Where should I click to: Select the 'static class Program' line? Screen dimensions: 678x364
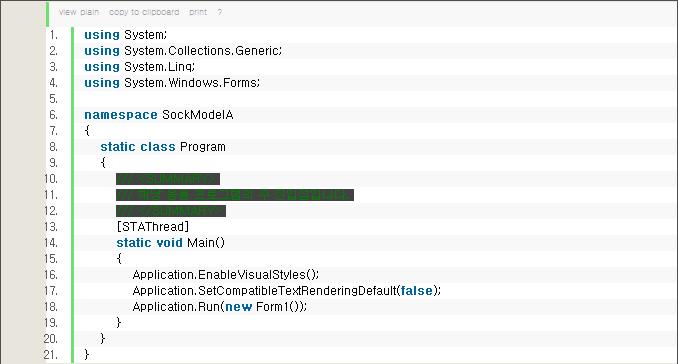click(163, 147)
